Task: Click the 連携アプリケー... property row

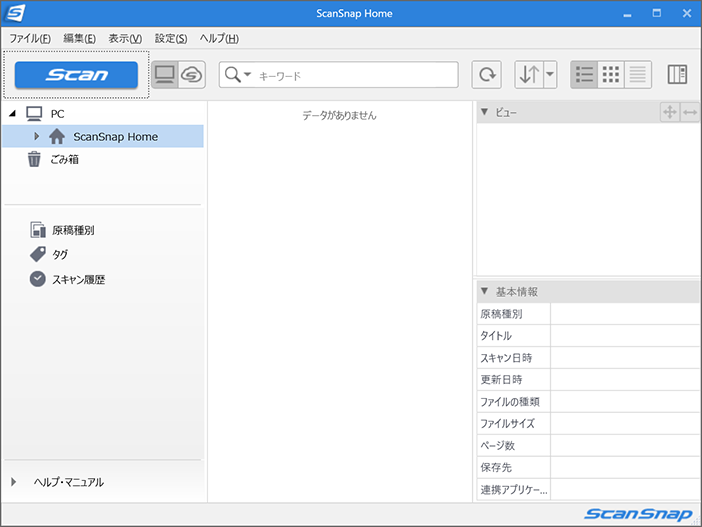Action: pos(588,489)
